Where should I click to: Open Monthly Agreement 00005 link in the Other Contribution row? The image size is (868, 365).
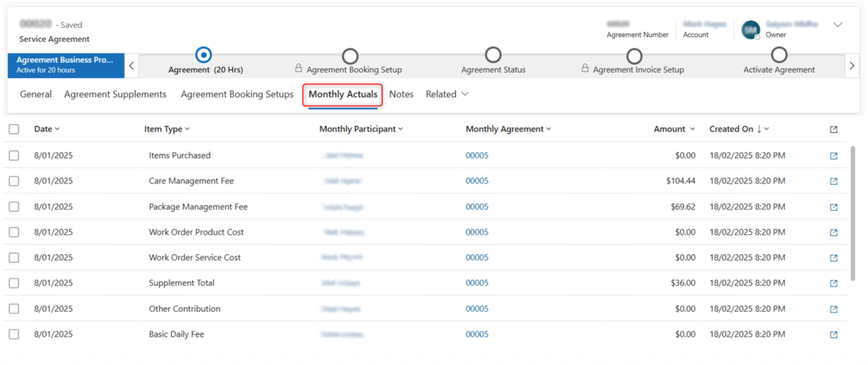[x=477, y=309]
